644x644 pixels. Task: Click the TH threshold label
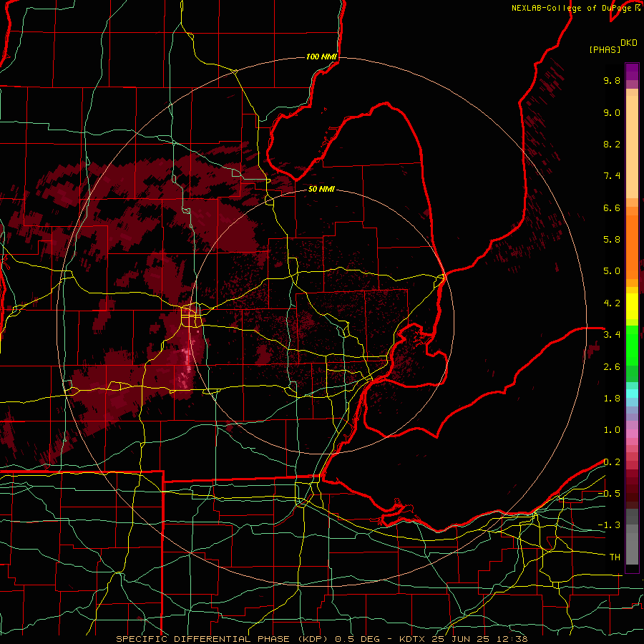(615, 557)
